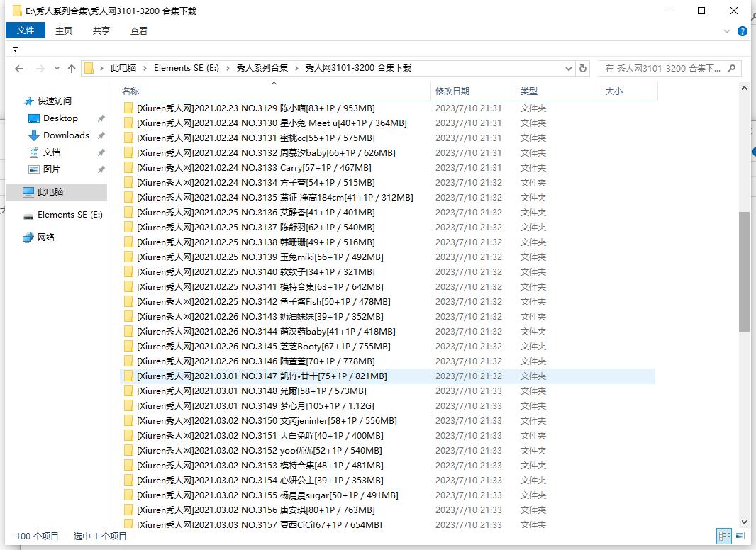
Task: Sort by the 名称 column header
Action: [275, 91]
